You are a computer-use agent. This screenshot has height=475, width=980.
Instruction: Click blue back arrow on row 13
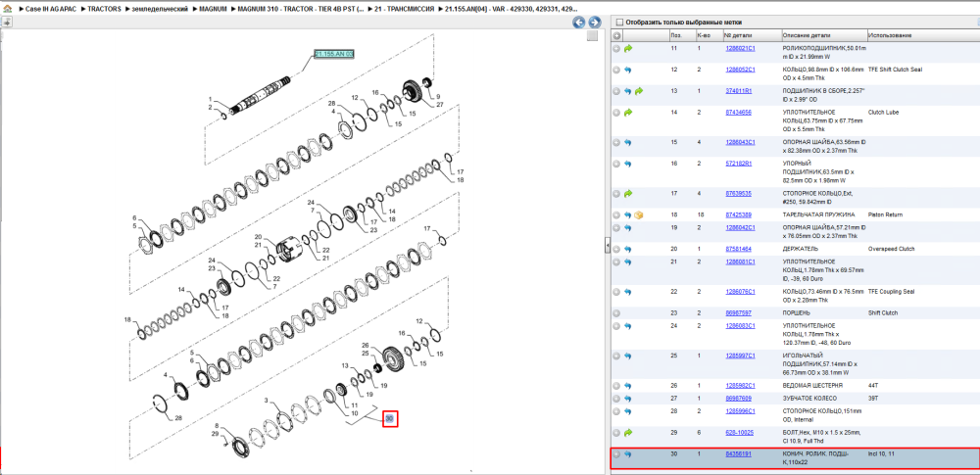point(628,91)
